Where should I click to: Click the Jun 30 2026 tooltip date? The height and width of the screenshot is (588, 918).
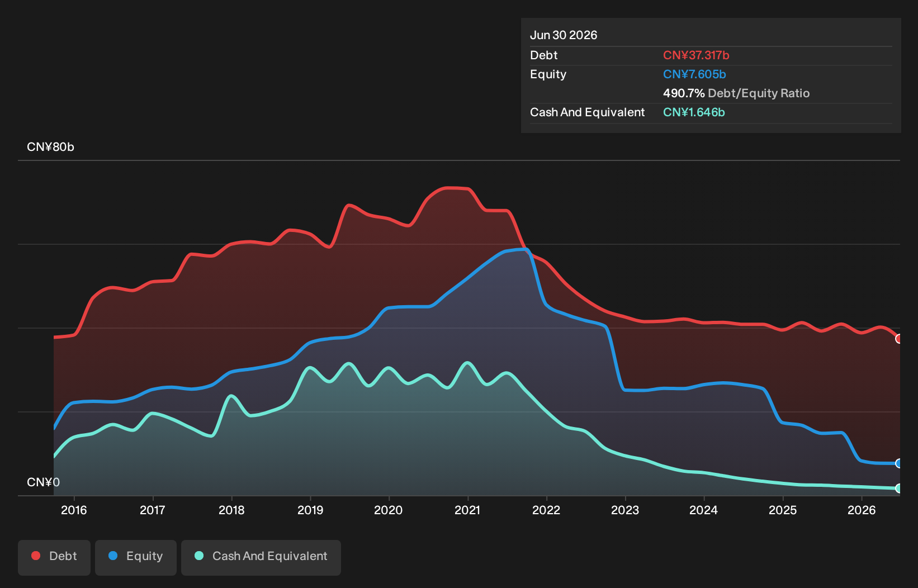pyautogui.click(x=564, y=35)
